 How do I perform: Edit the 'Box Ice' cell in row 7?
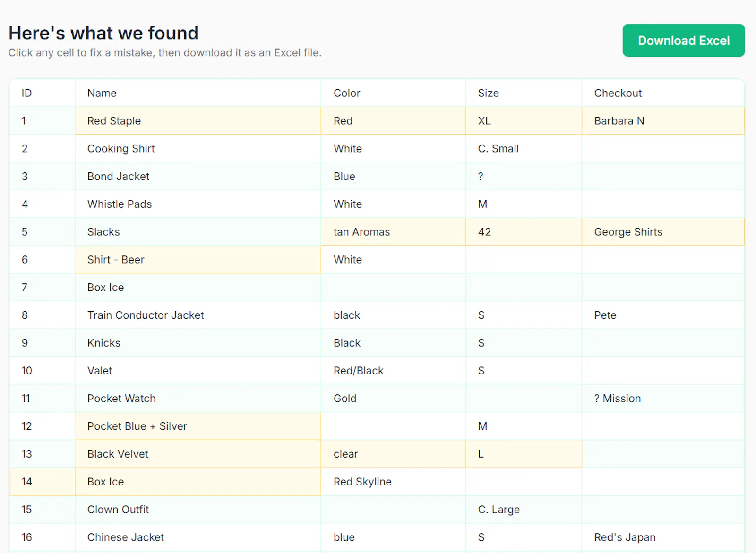[198, 288]
